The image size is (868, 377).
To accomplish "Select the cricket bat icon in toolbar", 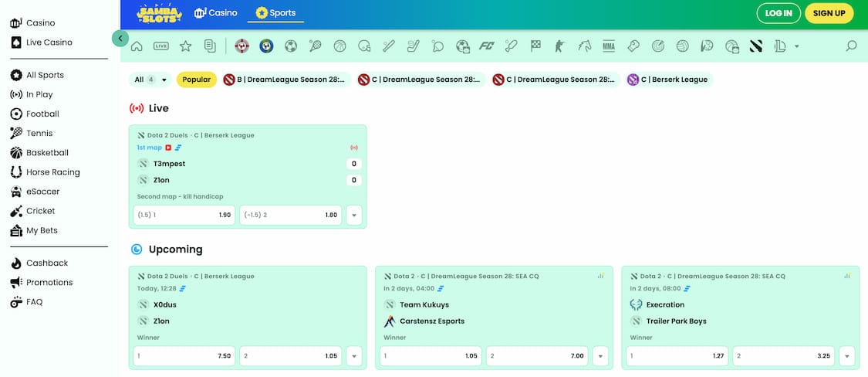I will 511,46.
